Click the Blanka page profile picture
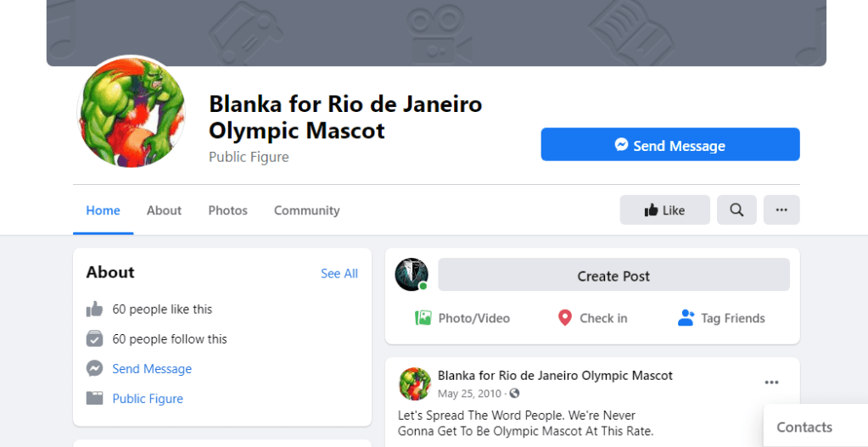Screen dimensions: 868x447 click(132, 113)
